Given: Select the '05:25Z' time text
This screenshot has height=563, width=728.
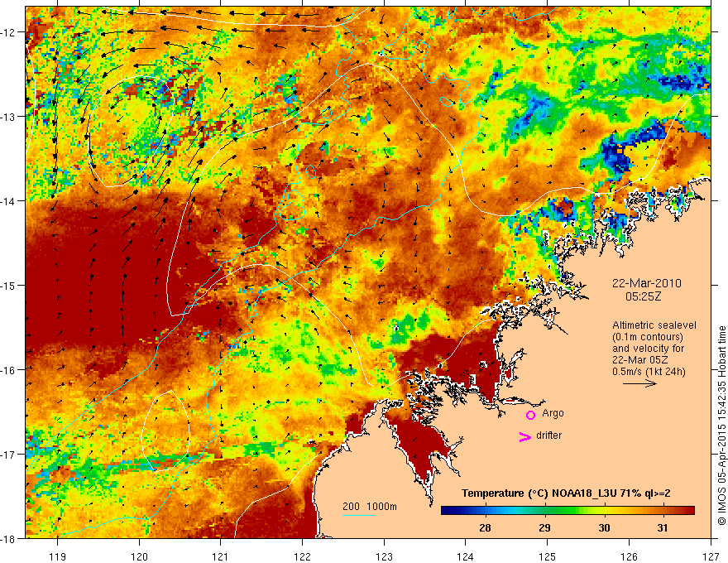Looking at the screenshot, I should pyautogui.click(x=643, y=296).
